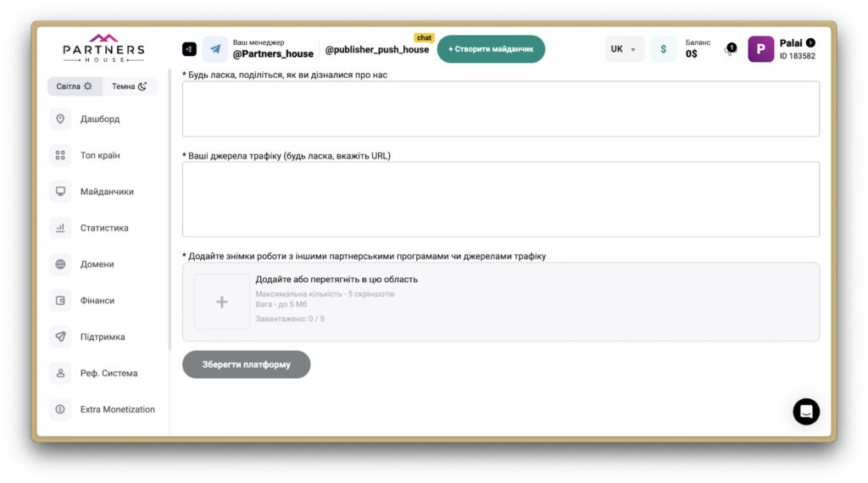Viewport: 868px width, 483px height.
Task: Focus the traffic sources URL text field
Action: pos(500,199)
